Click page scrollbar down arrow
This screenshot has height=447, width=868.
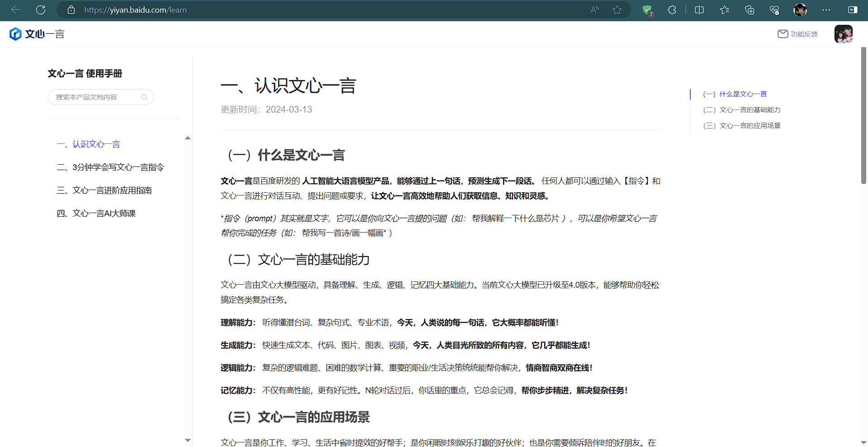(863, 442)
